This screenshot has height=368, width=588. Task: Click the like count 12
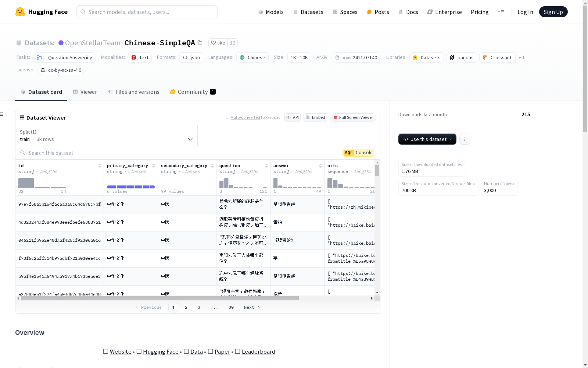(x=233, y=43)
